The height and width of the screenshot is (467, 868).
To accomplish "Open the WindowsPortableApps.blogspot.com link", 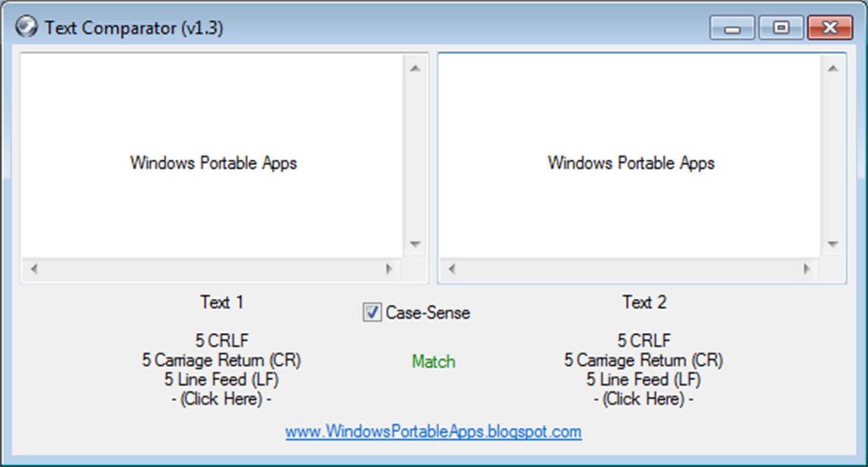I will tap(433, 432).
